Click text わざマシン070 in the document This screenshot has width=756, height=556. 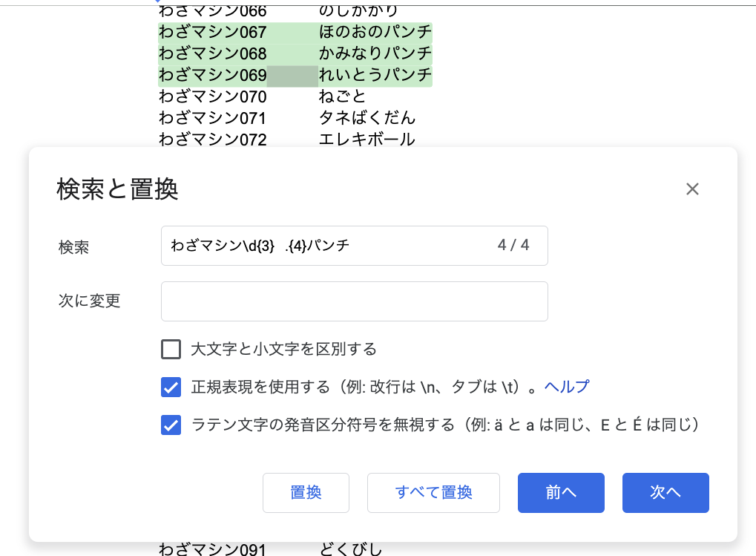(x=213, y=97)
